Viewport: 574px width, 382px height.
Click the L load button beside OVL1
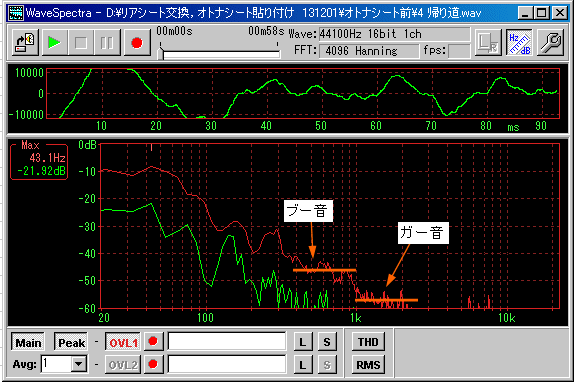pos(303,342)
